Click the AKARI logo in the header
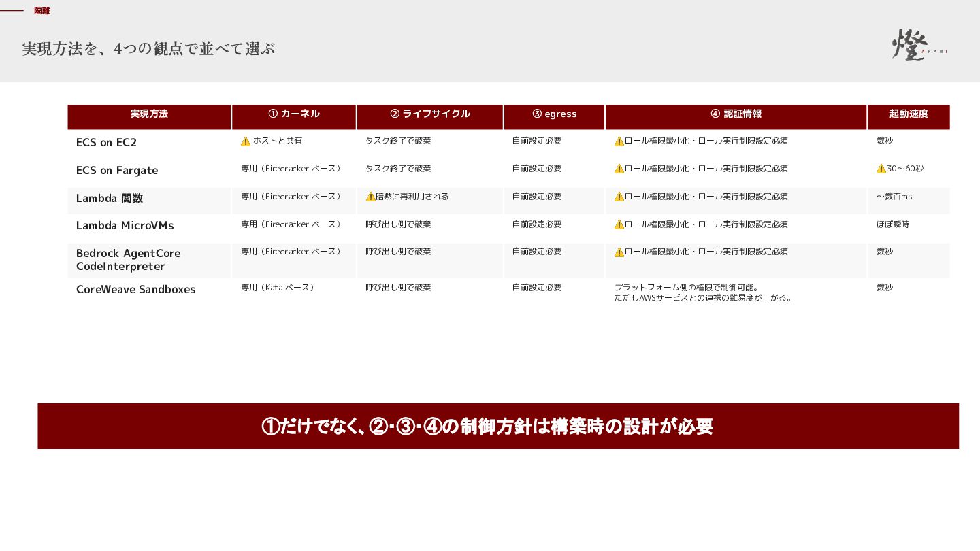980x551 pixels. tap(919, 45)
